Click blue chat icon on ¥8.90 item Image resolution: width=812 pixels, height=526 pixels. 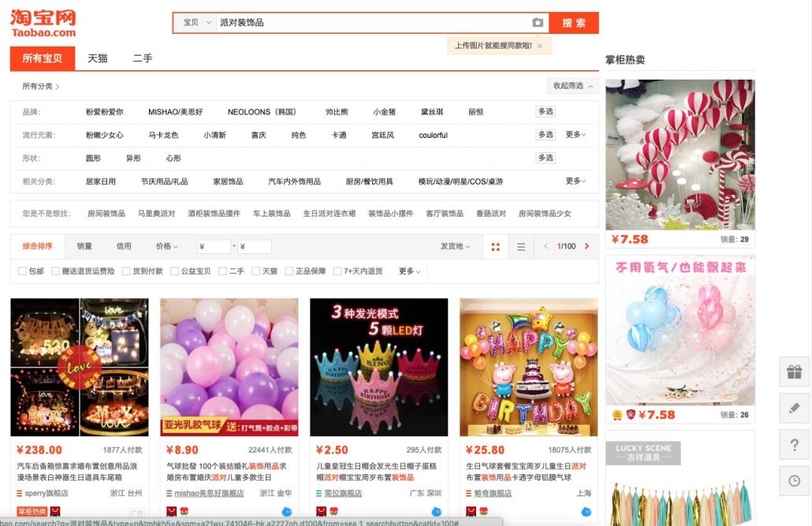point(286,512)
